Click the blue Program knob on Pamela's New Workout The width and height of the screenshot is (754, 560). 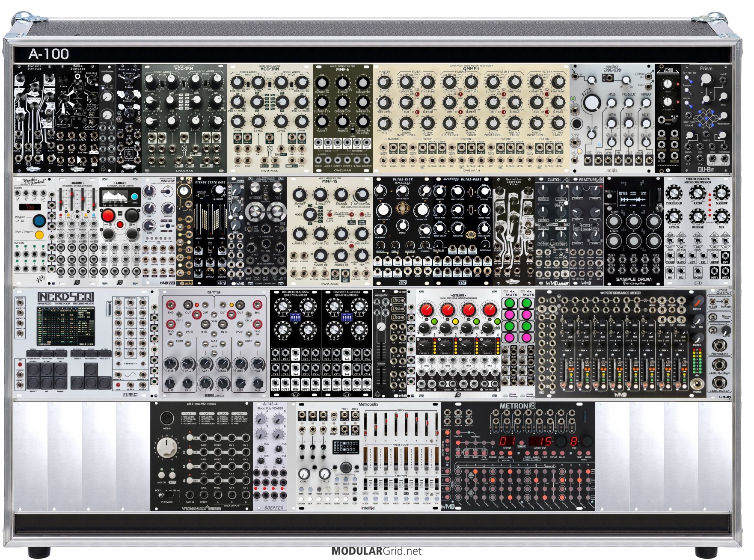point(39,221)
